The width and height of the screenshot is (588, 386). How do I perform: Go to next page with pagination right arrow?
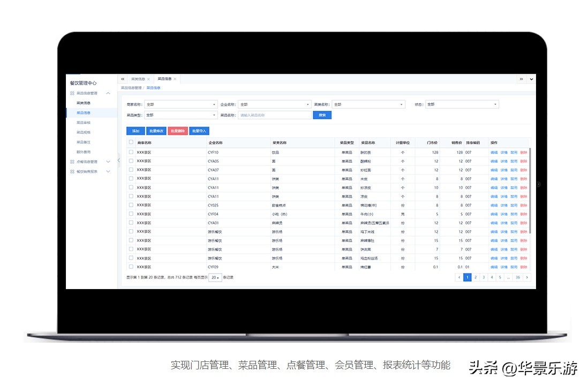point(527,277)
